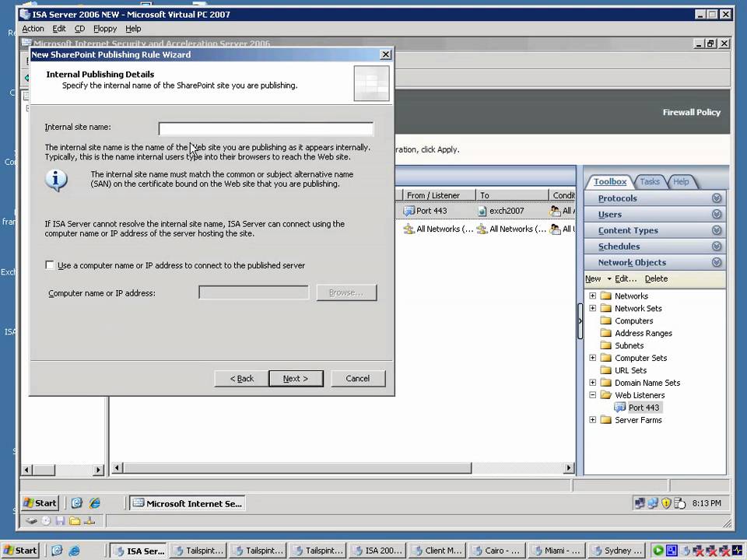The width and height of the screenshot is (747, 560).
Task: Expand the Protocols section chevron
Action: pyautogui.click(x=717, y=198)
